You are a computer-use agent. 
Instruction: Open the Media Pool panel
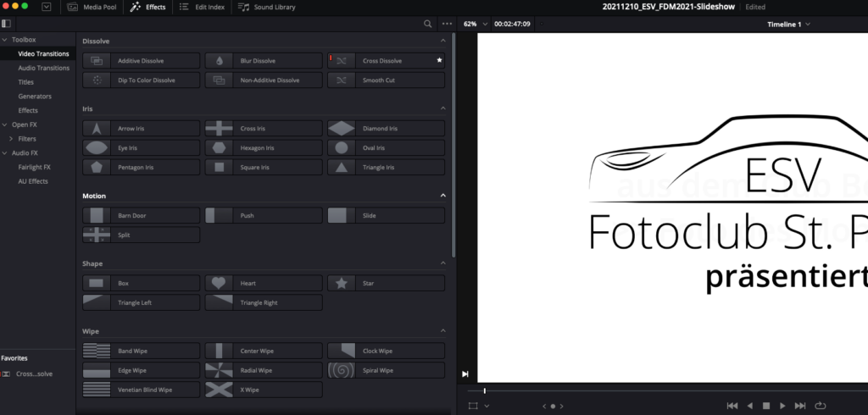point(92,7)
